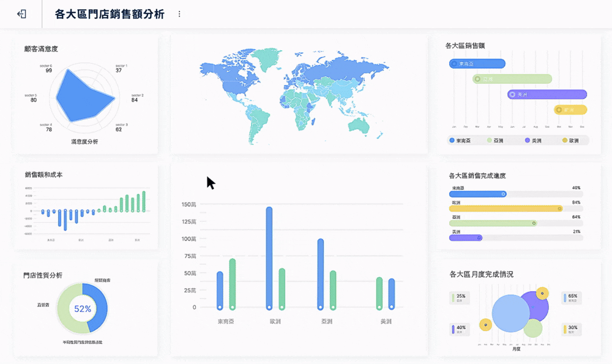Toggle the 亞洲 legend item in 各大區銷售額
Screen dimensions: 612x364
494,141
